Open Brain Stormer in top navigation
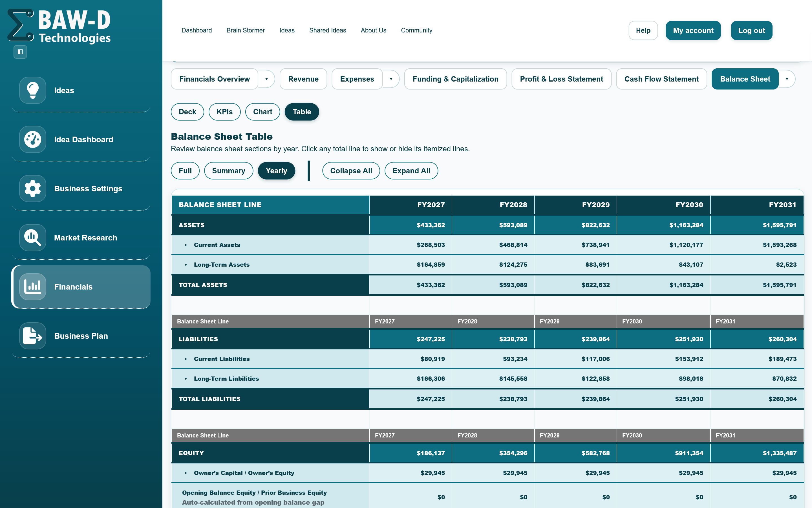This screenshot has height=508, width=812. [x=246, y=30]
